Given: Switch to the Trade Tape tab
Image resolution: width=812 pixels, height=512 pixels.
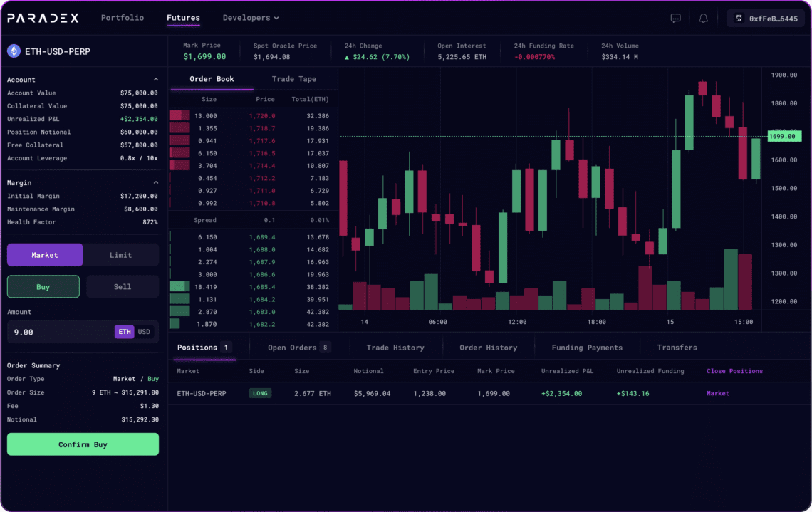Looking at the screenshot, I should [293, 79].
